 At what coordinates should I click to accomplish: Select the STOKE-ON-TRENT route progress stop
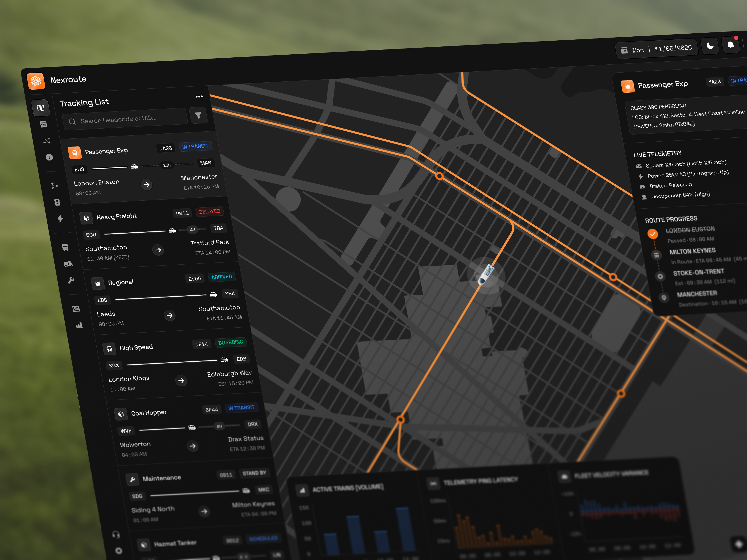(698, 272)
